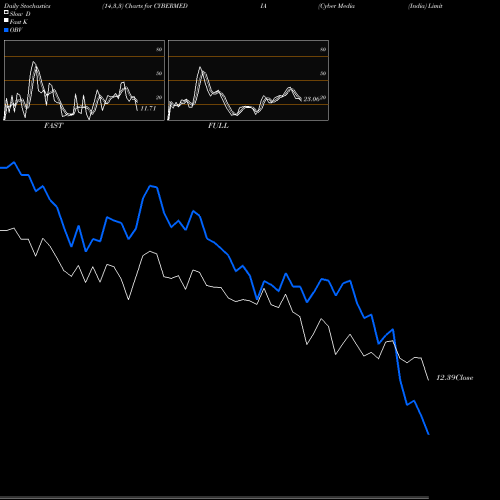Click the Slow D legend swatch
Screen dimensions: 500x500
(x=6, y=12)
